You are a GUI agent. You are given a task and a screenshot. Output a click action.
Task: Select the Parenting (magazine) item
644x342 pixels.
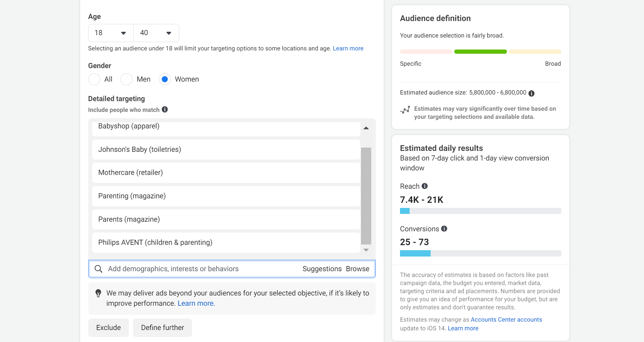point(226,196)
